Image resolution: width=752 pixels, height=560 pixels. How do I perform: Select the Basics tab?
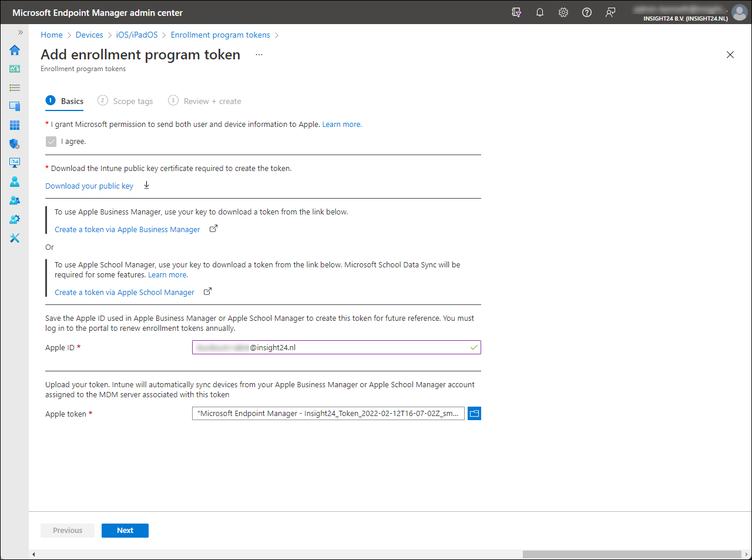click(65, 101)
